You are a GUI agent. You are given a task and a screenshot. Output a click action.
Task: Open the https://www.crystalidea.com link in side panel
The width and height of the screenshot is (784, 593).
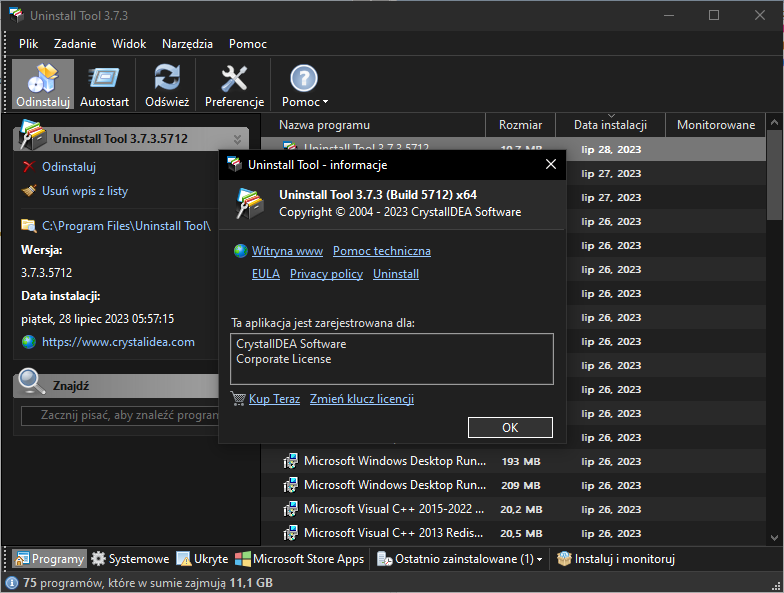[x=118, y=342]
